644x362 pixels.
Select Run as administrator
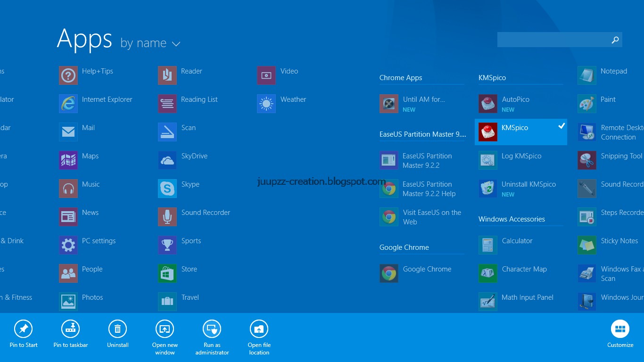[x=212, y=337]
